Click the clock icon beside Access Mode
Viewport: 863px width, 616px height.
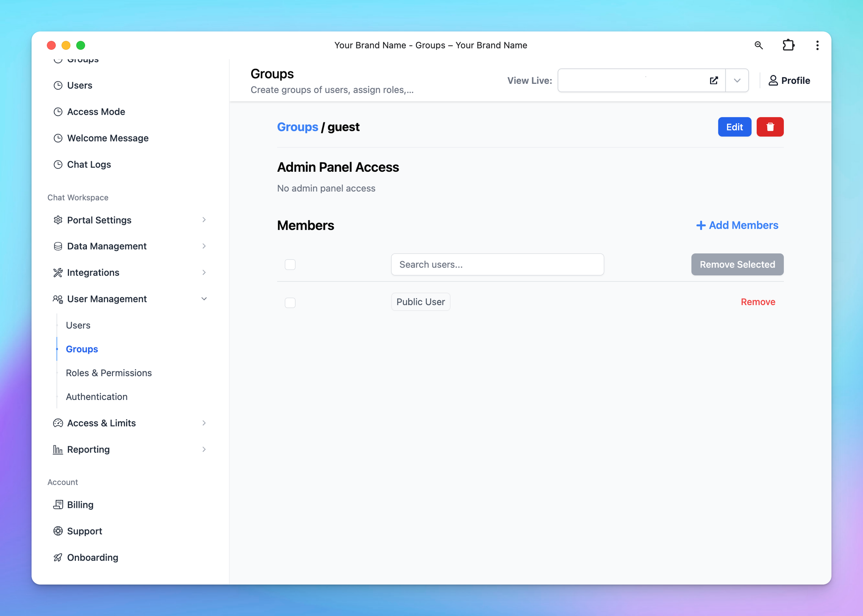pyautogui.click(x=58, y=112)
